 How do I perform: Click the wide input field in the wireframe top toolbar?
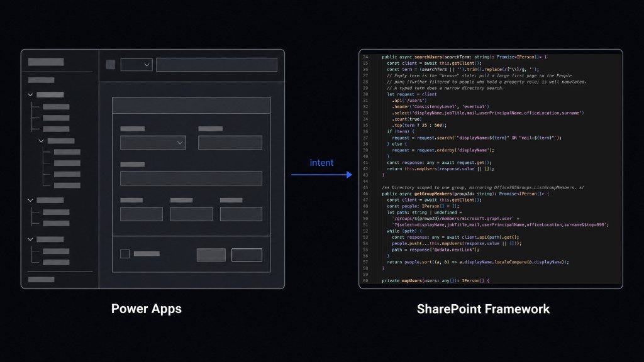click(x=216, y=65)
